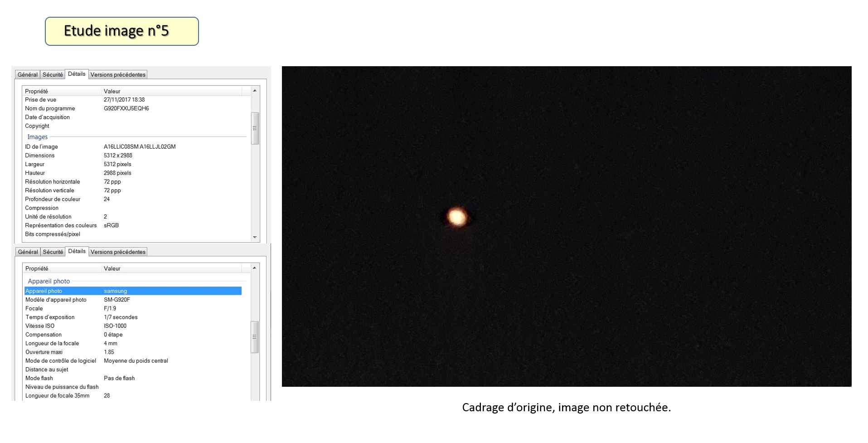Select the ID de l'image row

(133, 147)
